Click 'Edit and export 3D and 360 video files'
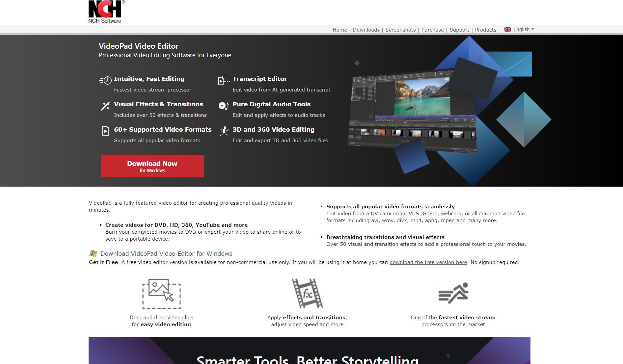 [280, 140]
